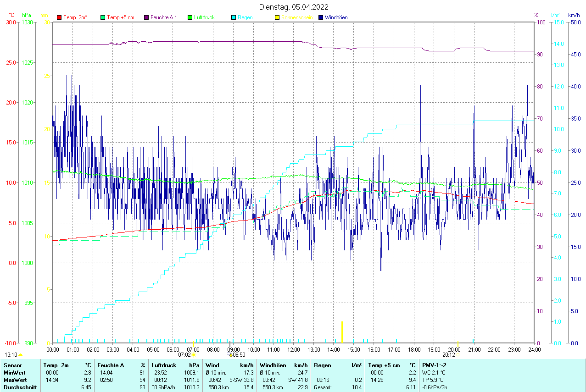Click the Temp +5 cm legend color square

click(x=103, y=17)
